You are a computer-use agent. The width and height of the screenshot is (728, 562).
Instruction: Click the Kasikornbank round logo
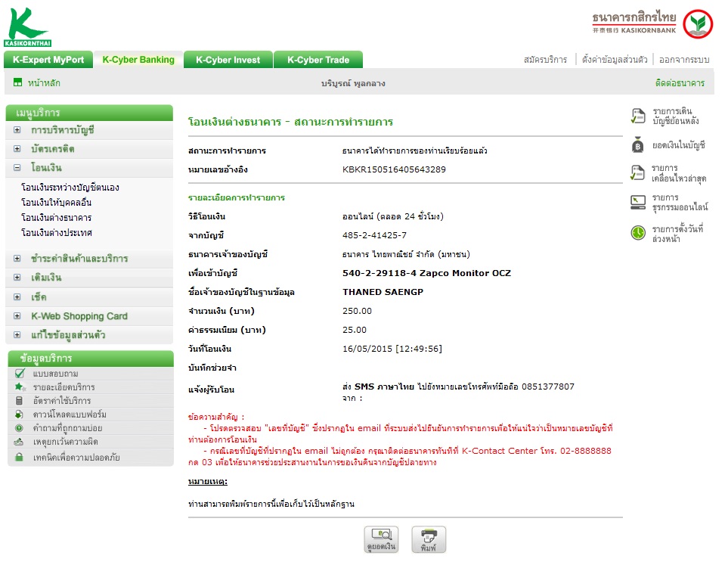[x=698, y=23]
